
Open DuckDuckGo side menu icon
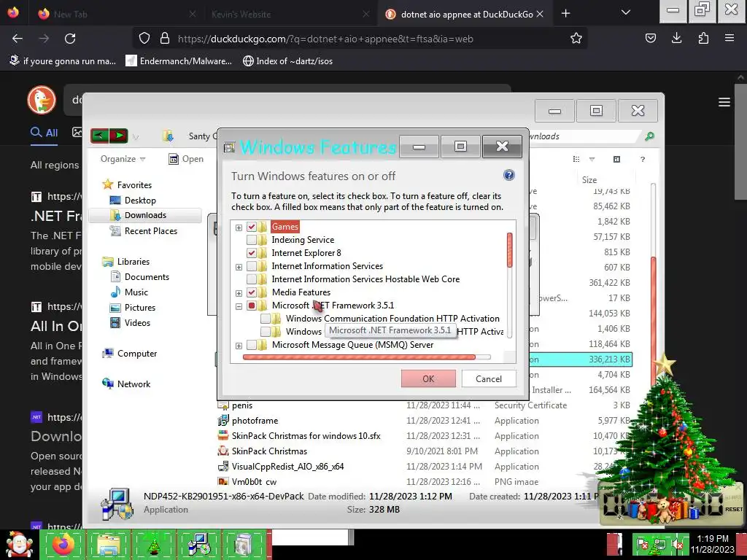pos(724,102)
